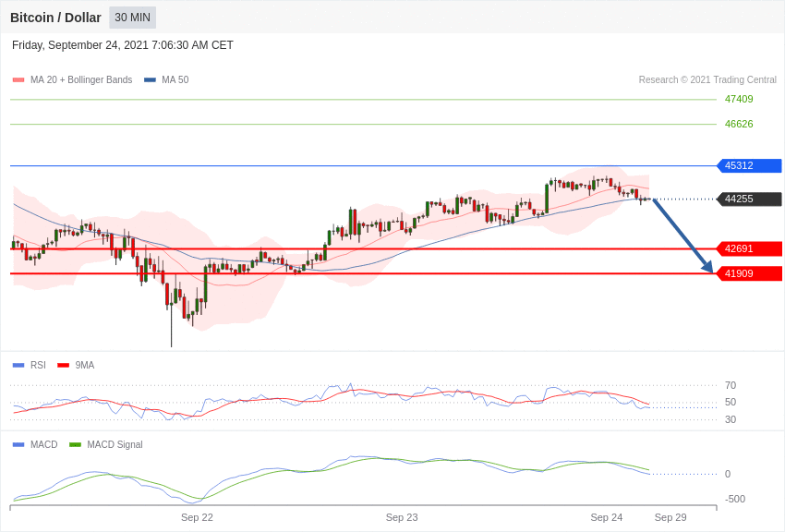The image size is (785, 532).
Task: Click Research © 2021 Trading Central credit
Action: [x=707, y=79]
